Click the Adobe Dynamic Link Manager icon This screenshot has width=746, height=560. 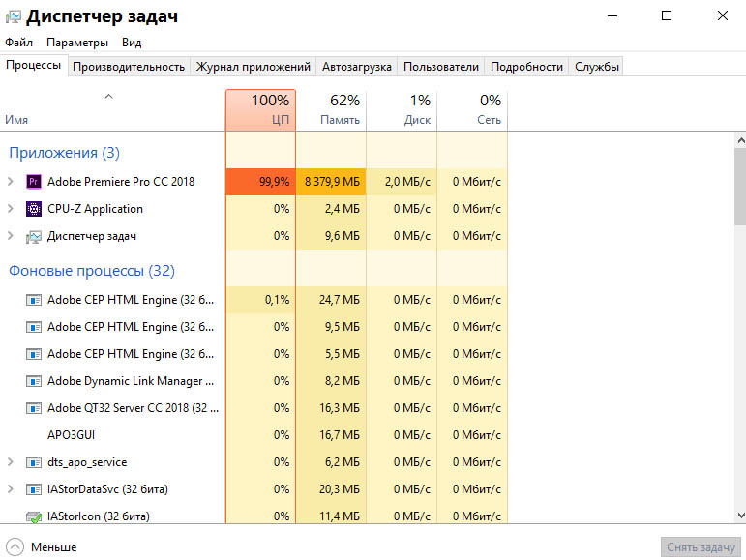pyautogui.click(x=33, y=381)
